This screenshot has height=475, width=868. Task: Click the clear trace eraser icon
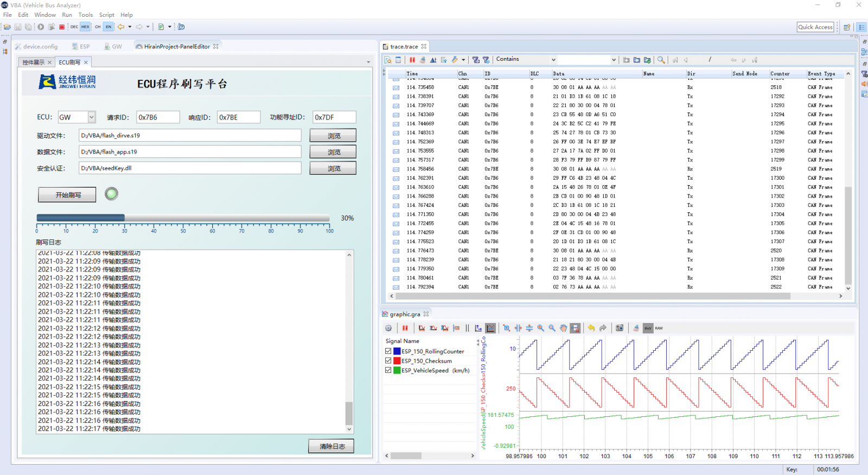pyautogui.click(x=423, y=60)
